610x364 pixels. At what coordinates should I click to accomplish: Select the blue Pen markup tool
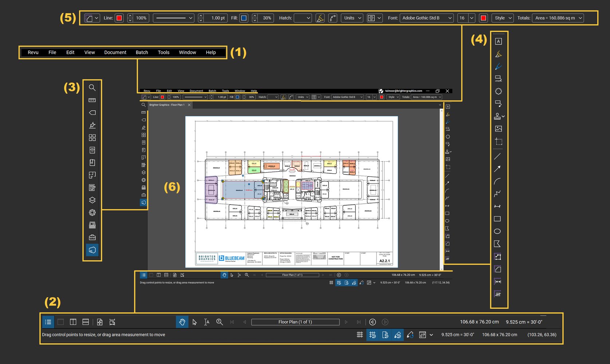pos(498,66)
